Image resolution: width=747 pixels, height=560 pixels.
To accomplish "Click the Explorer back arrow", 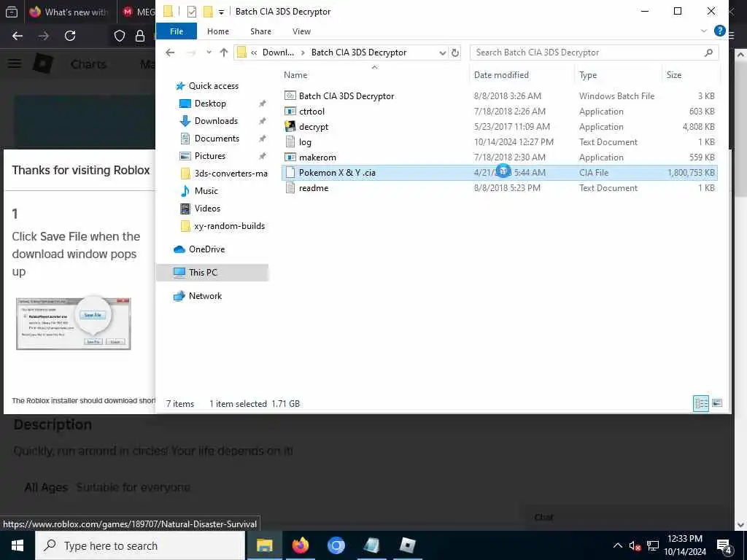I will 170,52.
